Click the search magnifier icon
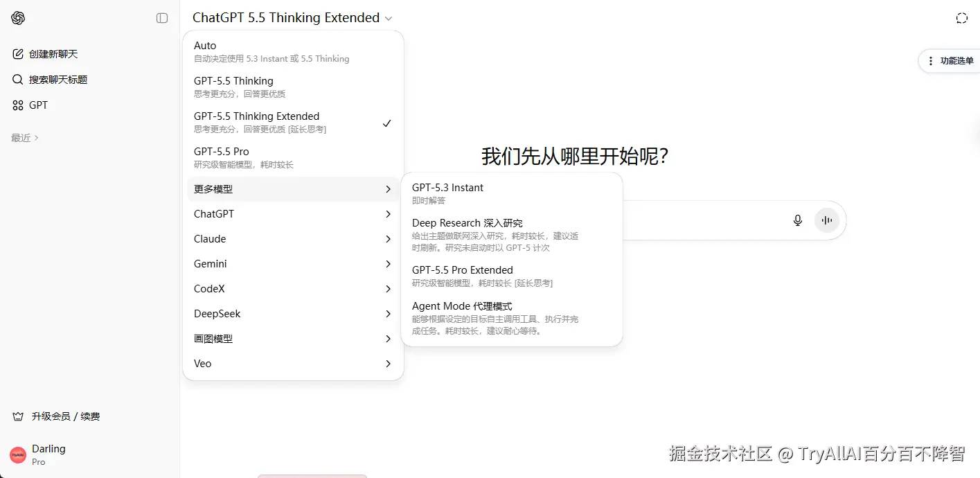 click(x=18, y=80)
